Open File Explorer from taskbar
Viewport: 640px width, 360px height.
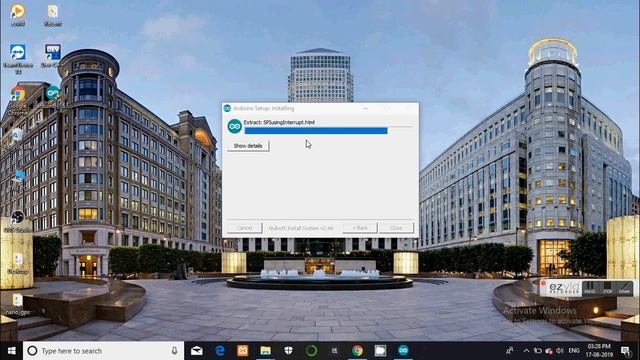click(266, 351)
